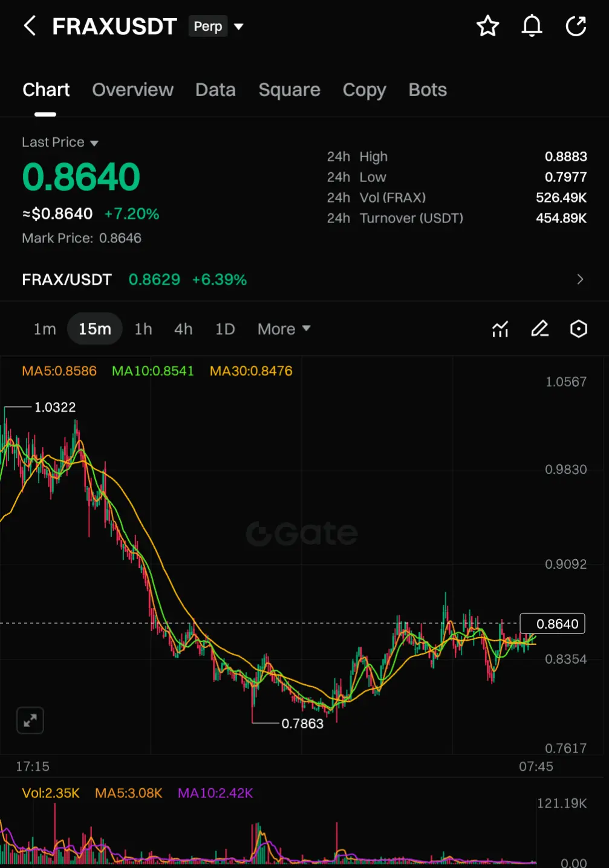Screen dimensions: 609x868
Task: Select the 15m timeframe
Action: coord(95,329)
